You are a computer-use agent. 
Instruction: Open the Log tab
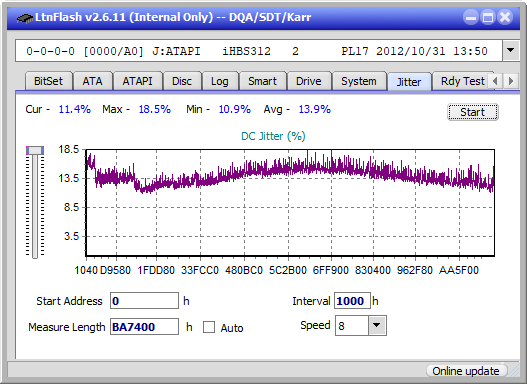220,81
